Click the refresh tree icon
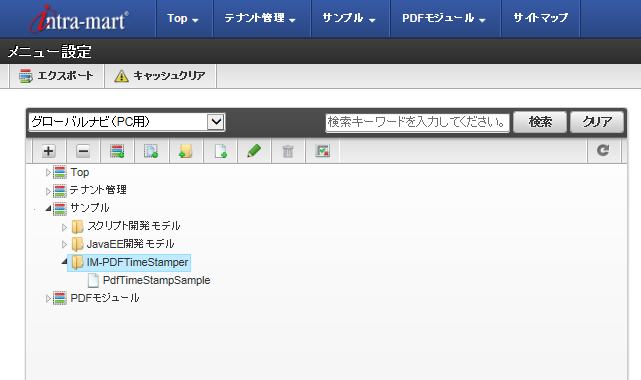This screenshot has height=380, width=641. [x=603, y=150]
